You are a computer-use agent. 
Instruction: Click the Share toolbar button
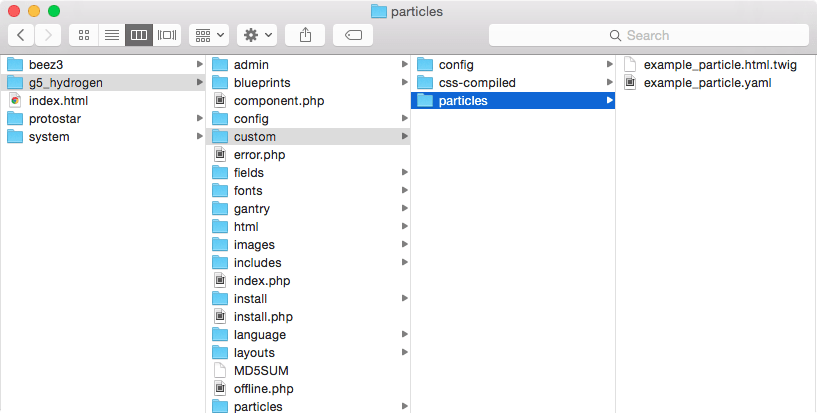point(305,35)
